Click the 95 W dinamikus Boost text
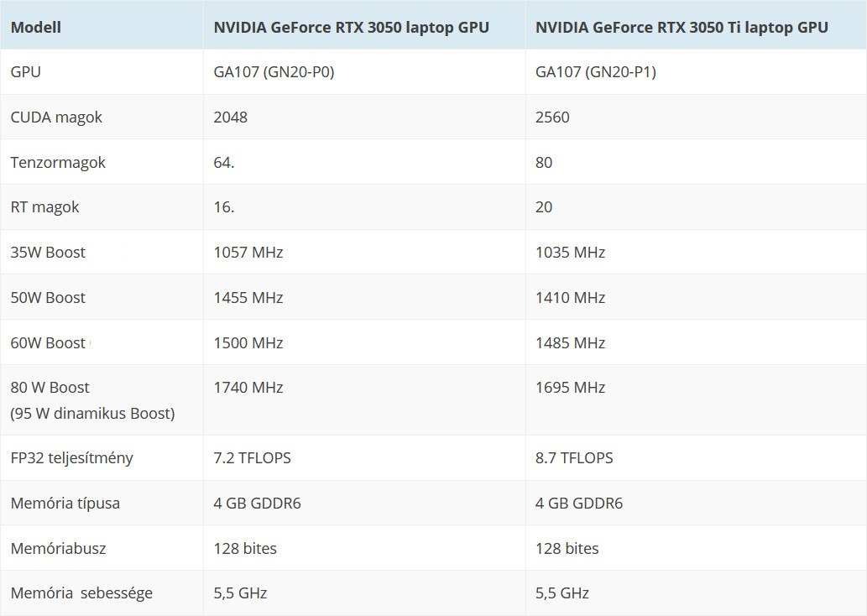The image size is (867, 616). tap(92, 414)
